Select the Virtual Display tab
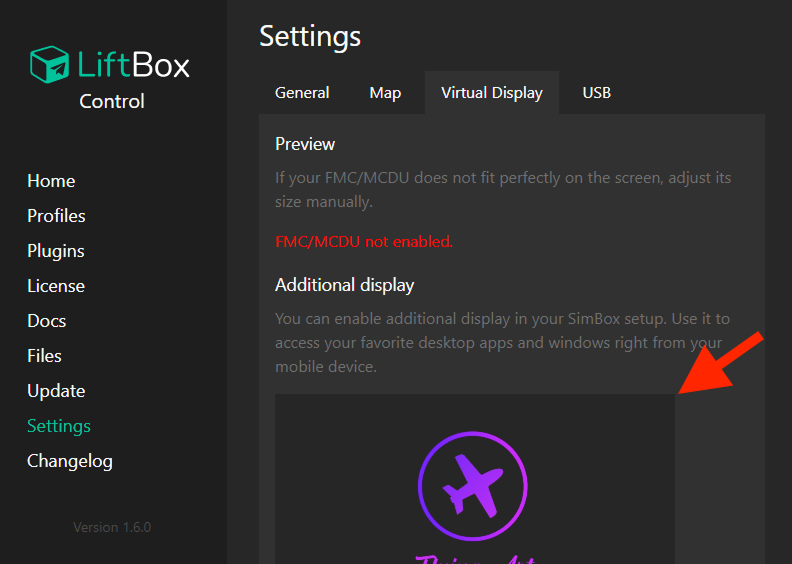 click(492, 93)
